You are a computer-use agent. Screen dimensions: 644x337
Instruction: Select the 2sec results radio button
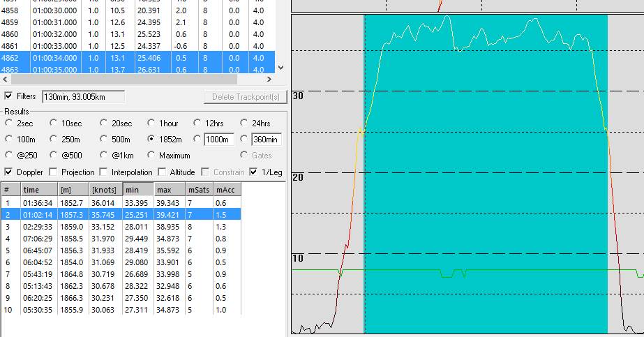pyautogui.click(x=8, y=123)
